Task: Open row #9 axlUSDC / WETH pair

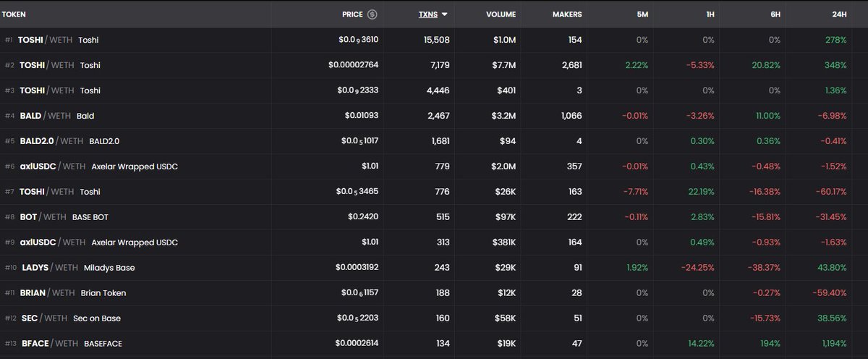Action: pos(434,242)
